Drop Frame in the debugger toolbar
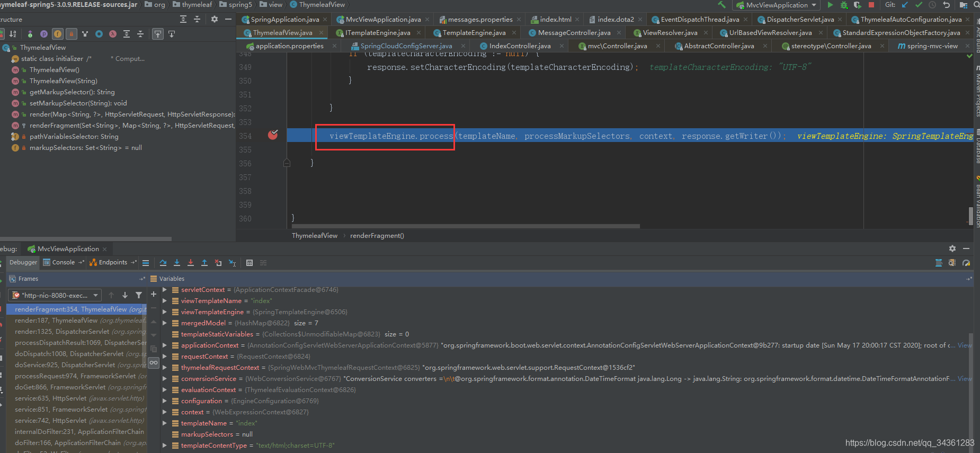Screen dimensions: 980x453 [x=218, y=263]
